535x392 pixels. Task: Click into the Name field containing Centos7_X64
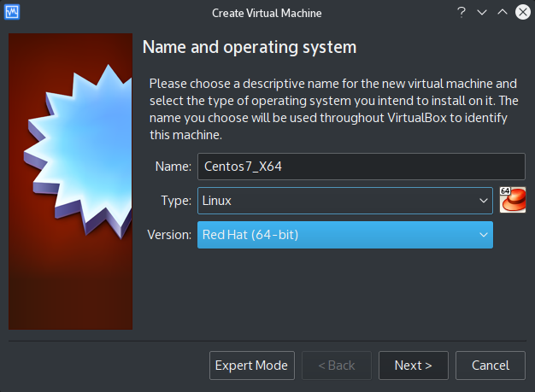pos(361,167)
